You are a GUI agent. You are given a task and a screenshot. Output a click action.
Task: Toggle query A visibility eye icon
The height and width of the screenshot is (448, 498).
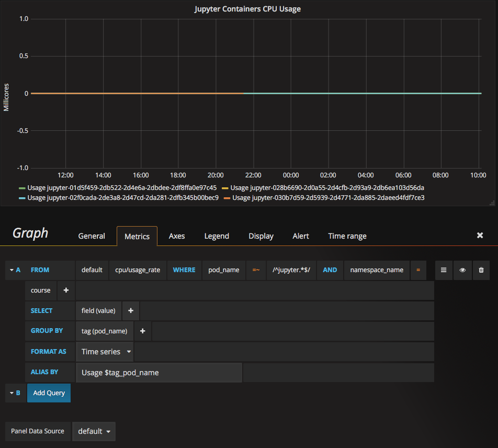462,270
